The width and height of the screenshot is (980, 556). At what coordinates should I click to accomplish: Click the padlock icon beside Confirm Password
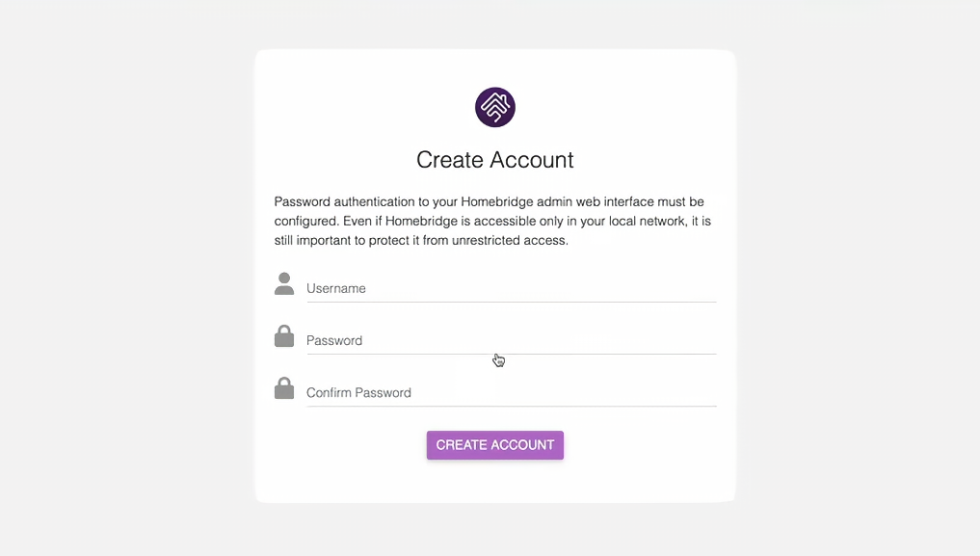tap(283, 388)
